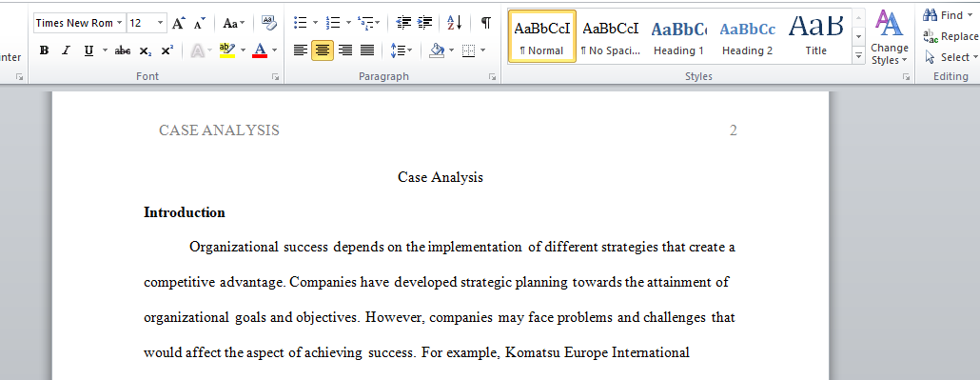The height and width of the screenshot is (380, 980).
Task: Open the font color dropdown arrow
Action: pyautogui.click(x=274, y=50)
